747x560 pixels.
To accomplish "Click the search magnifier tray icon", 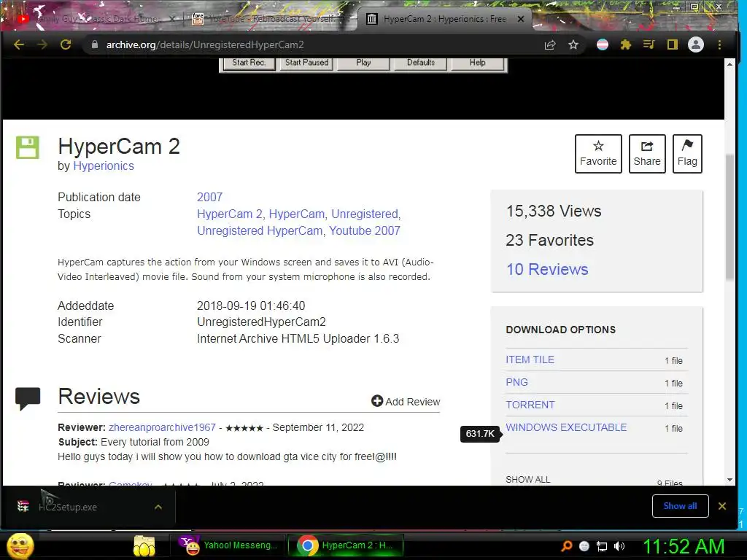I will (x=566, y=546).
